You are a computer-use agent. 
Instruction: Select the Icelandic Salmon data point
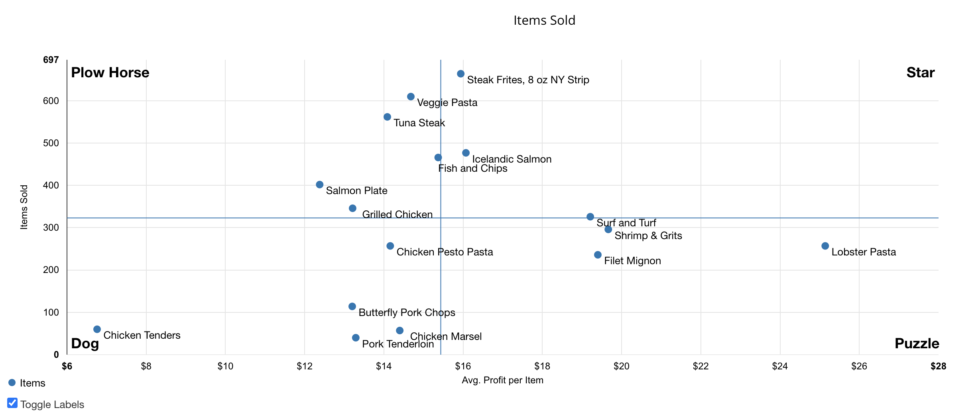point(466,153)
